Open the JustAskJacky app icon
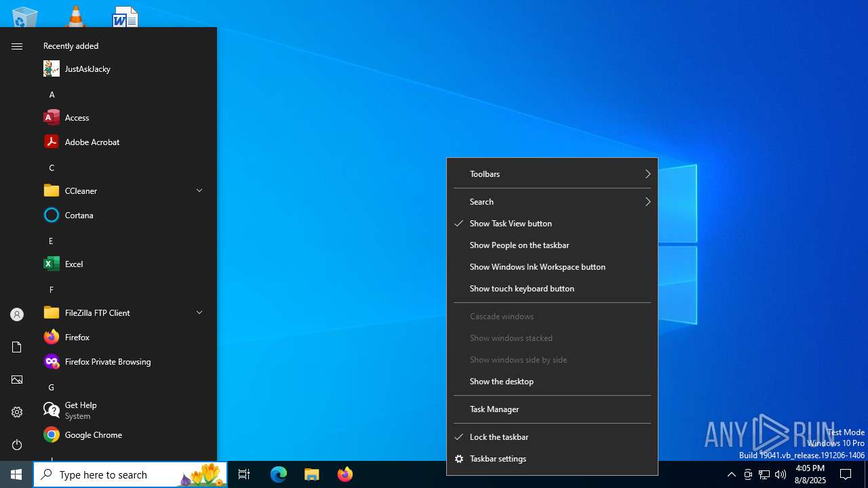 tap(52, 68)
